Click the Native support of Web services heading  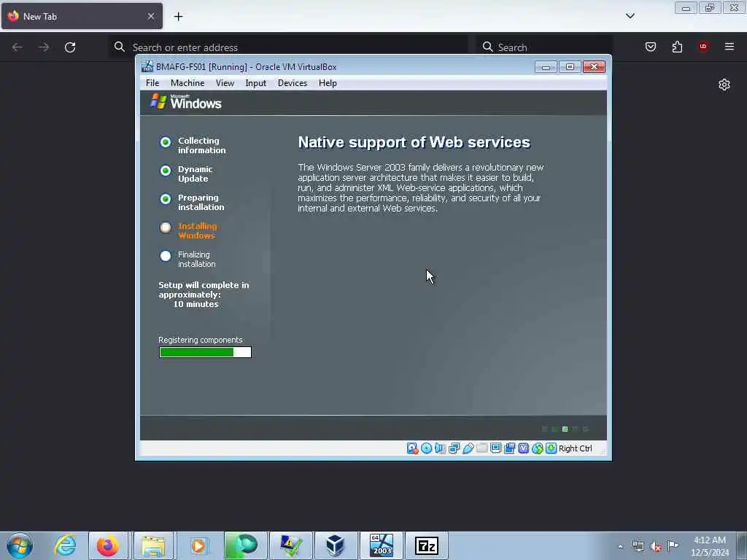tap(414, 142)
